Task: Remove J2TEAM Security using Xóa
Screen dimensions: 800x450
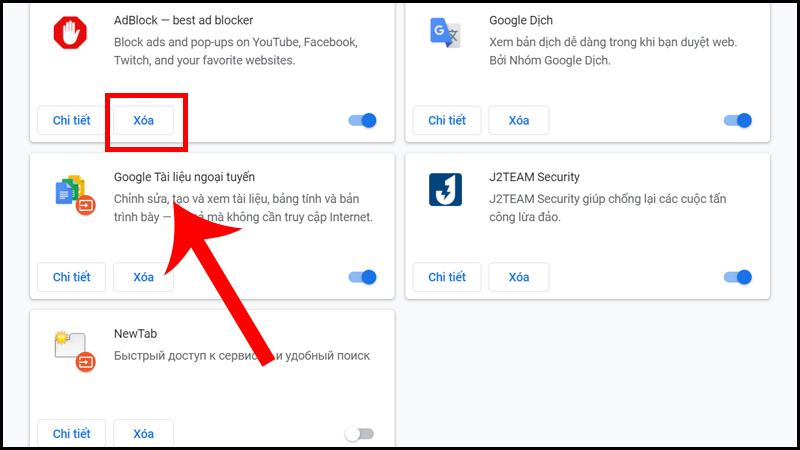Action: tap(519, 277)
